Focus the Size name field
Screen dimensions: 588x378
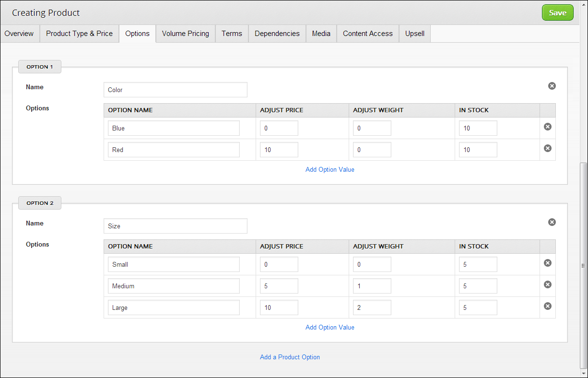176,226
